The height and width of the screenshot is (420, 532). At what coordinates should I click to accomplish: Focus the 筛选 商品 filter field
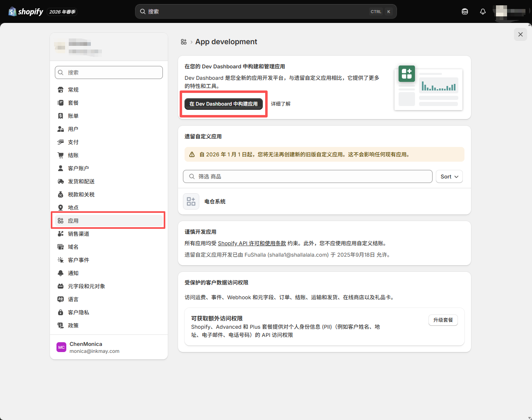pos(308,176)
